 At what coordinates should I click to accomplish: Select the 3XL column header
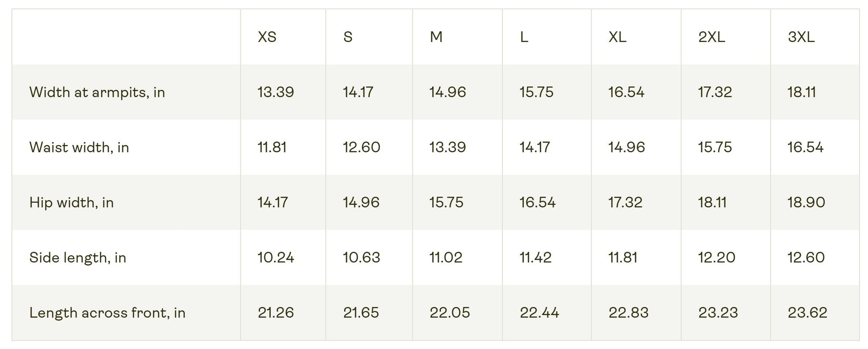click(801, 37)
